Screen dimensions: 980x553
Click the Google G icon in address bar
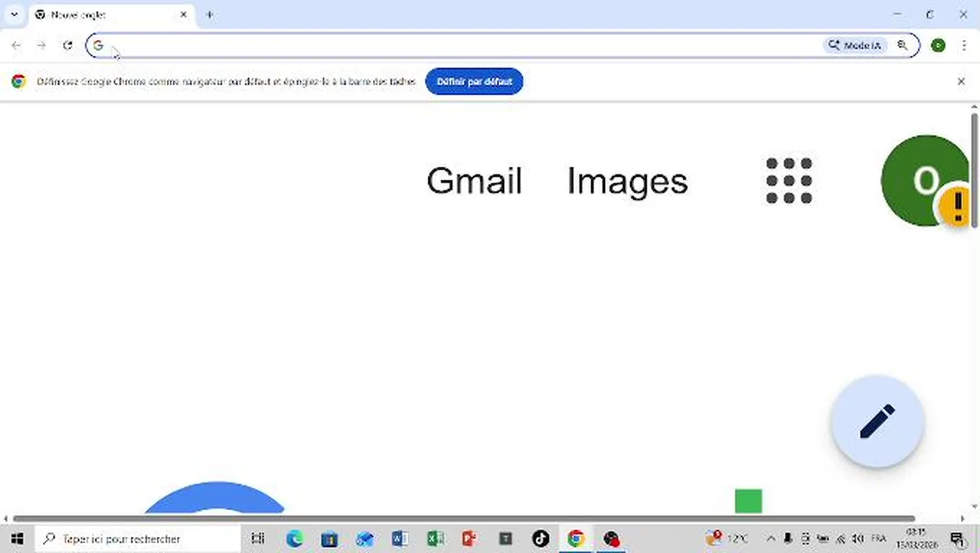(x=98, y=45)
